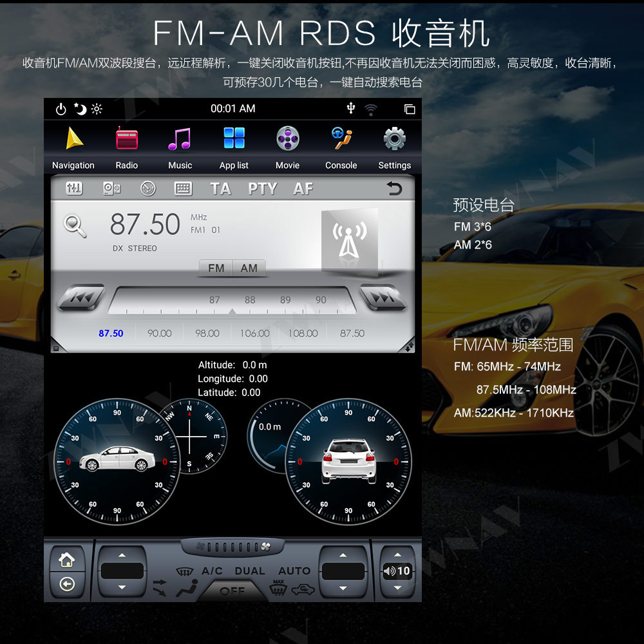Toggle MAX defrost
This screenshot has width=644, height=644.
coord(278,588)
